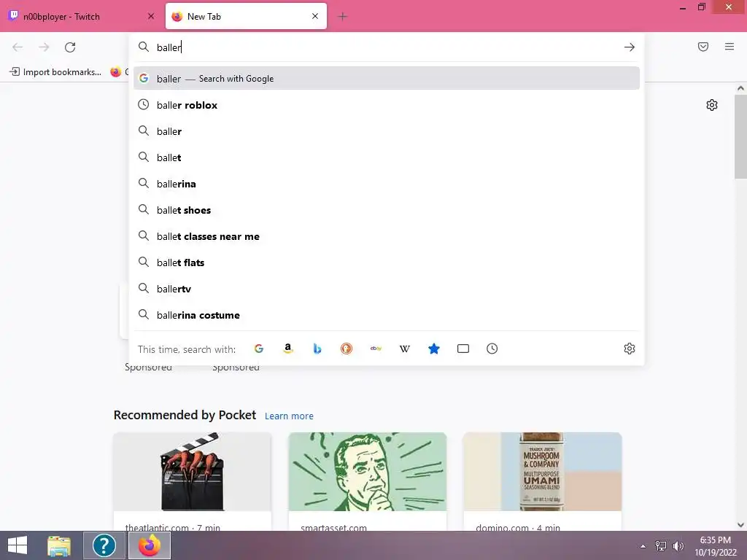The width and height of the screenshot is (747, 560).
Task: Go forward one page
Action: [x=44, y=47]
